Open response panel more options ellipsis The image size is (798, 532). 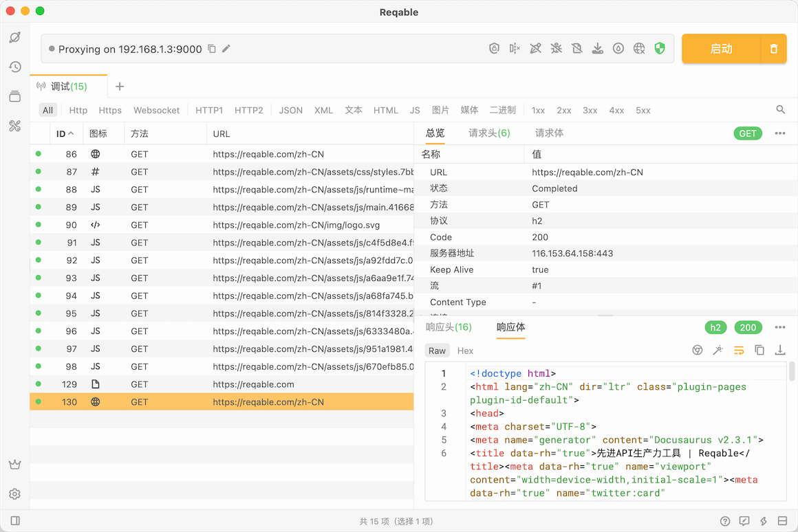click(x=780, y=327)
